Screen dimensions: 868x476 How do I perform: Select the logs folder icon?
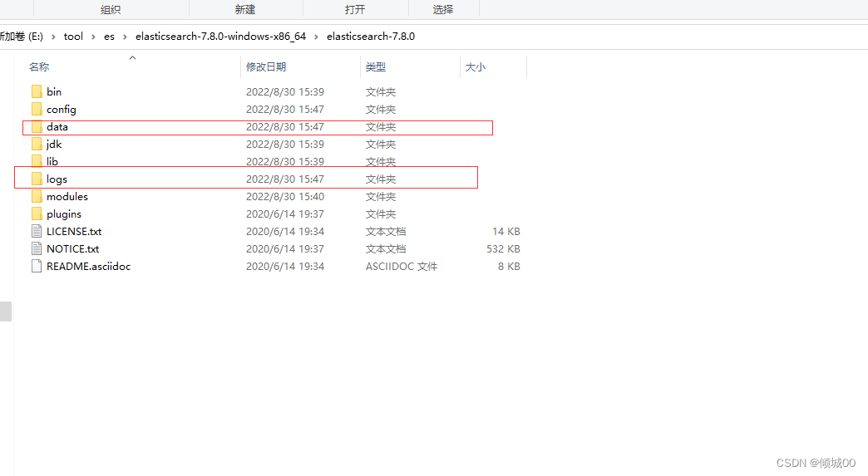click(x=37, y=179)
